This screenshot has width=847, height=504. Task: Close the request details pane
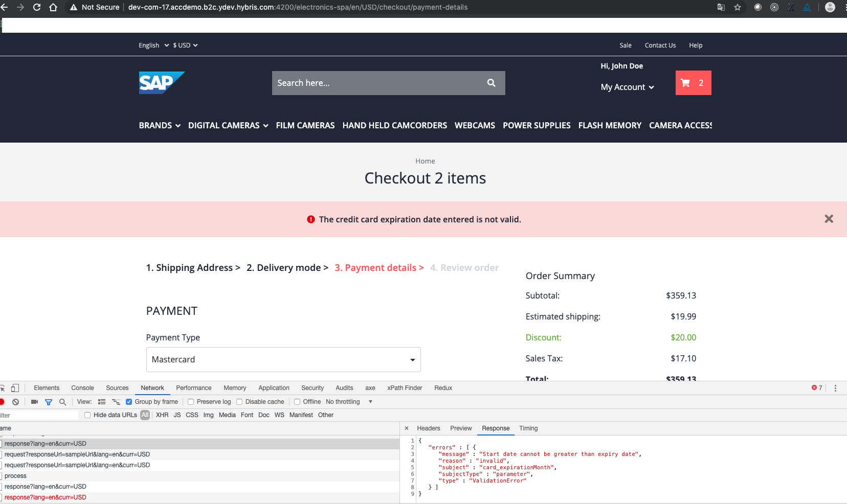pyautogui.click(x=407, y=428)
